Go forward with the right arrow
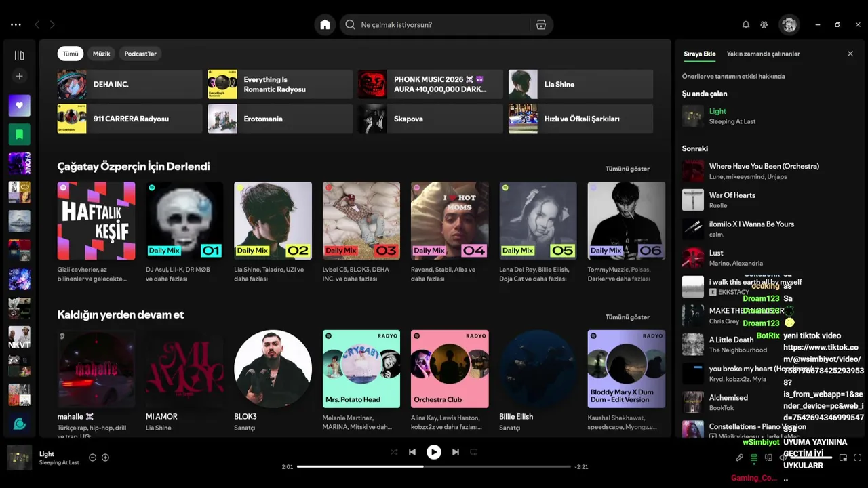This screenshot has width=868, height=488. pyautogui.click(x=52, y=24)
